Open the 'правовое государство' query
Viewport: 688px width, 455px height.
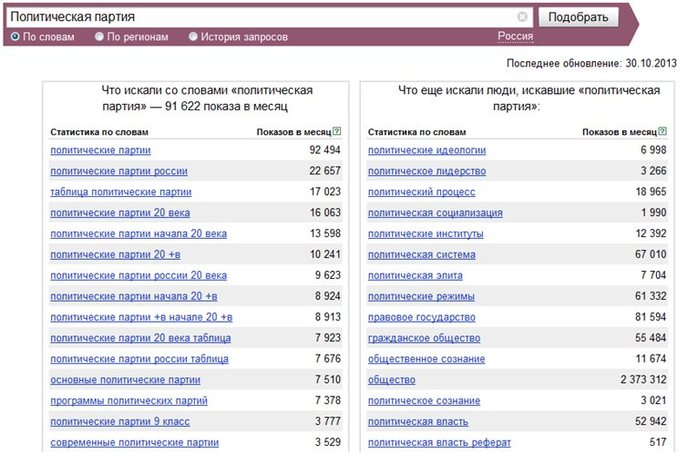click(422, 317)
